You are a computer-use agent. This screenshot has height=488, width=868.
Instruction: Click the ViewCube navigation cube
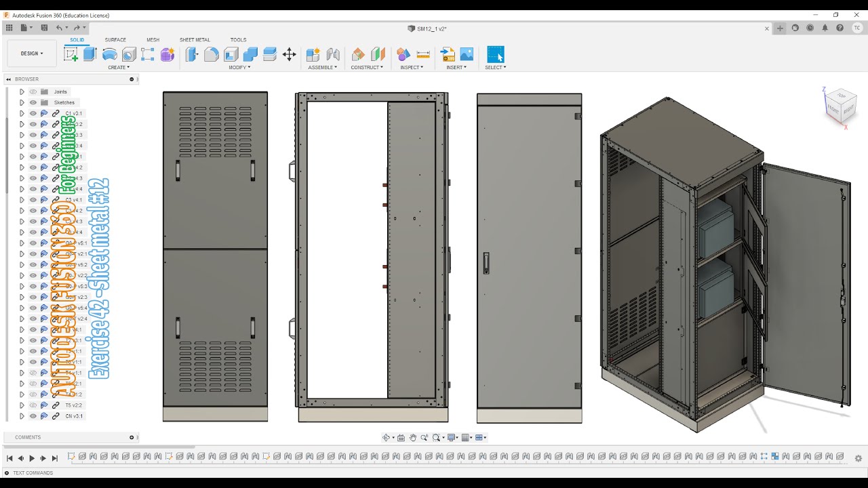(840, 106)
